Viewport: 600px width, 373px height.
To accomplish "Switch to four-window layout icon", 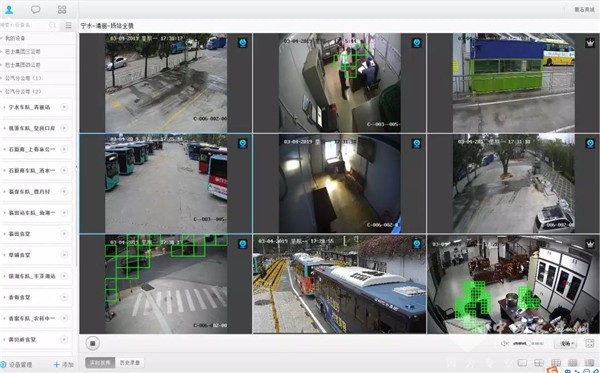I will (x=539, y=363).
